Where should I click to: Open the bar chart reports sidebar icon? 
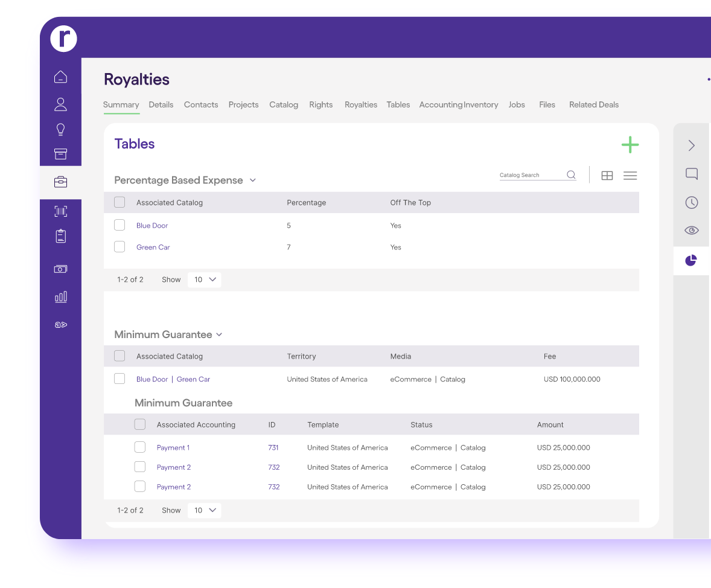coord(60,297)
